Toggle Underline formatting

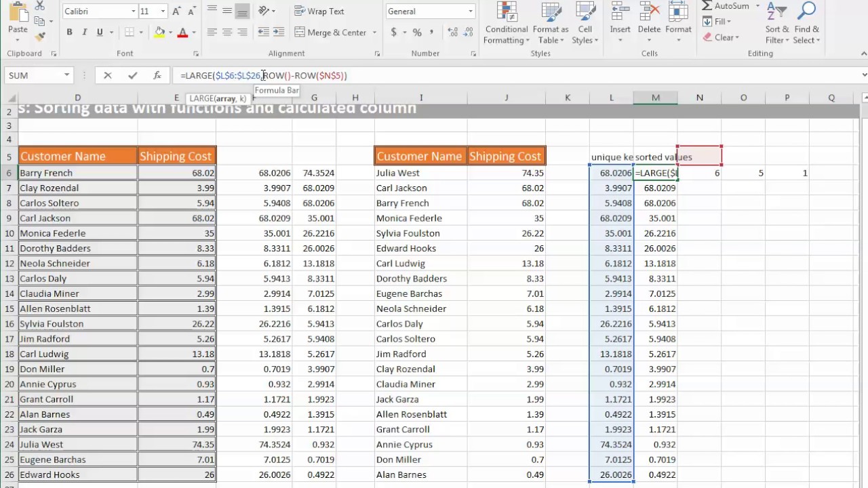pos(100,33)
